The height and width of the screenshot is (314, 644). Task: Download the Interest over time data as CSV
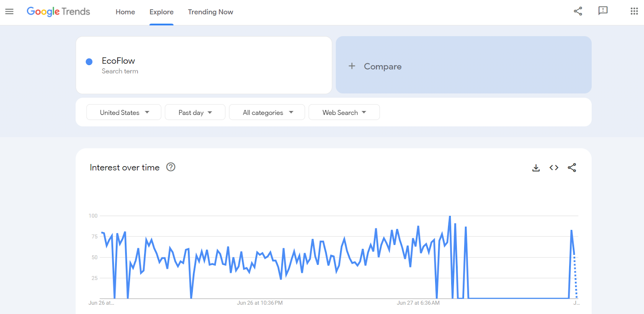[x=535, y=168]
